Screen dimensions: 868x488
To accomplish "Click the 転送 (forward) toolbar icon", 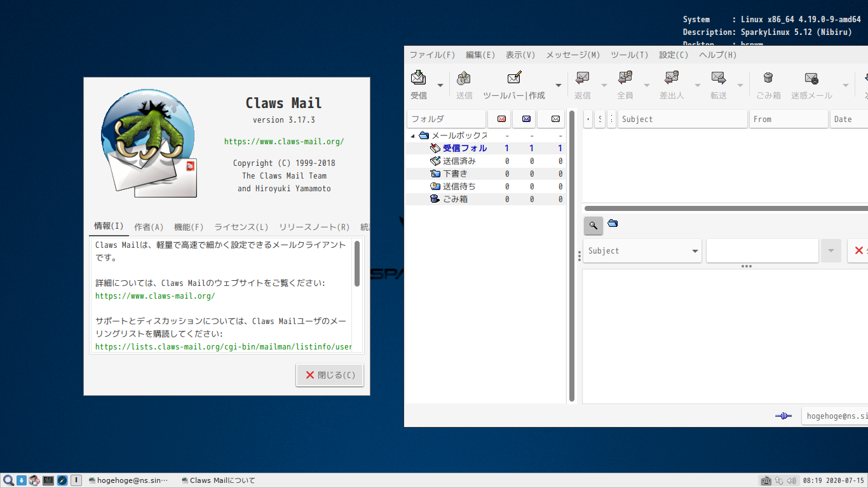I will pos(719,78).
